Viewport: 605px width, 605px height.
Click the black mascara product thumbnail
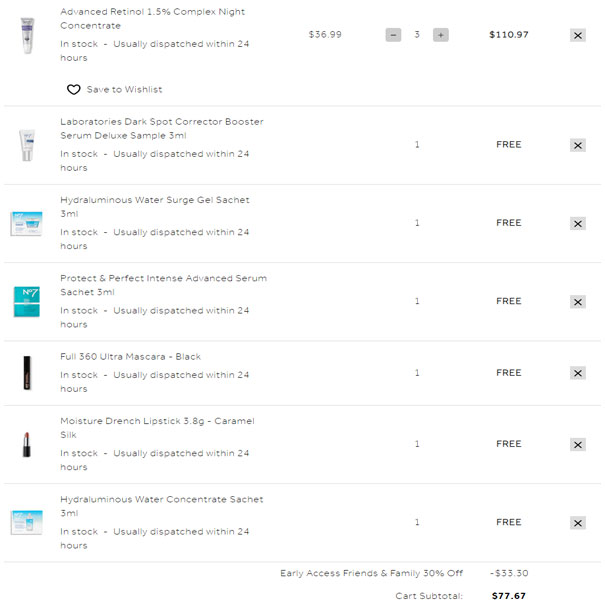pos(27,373)
